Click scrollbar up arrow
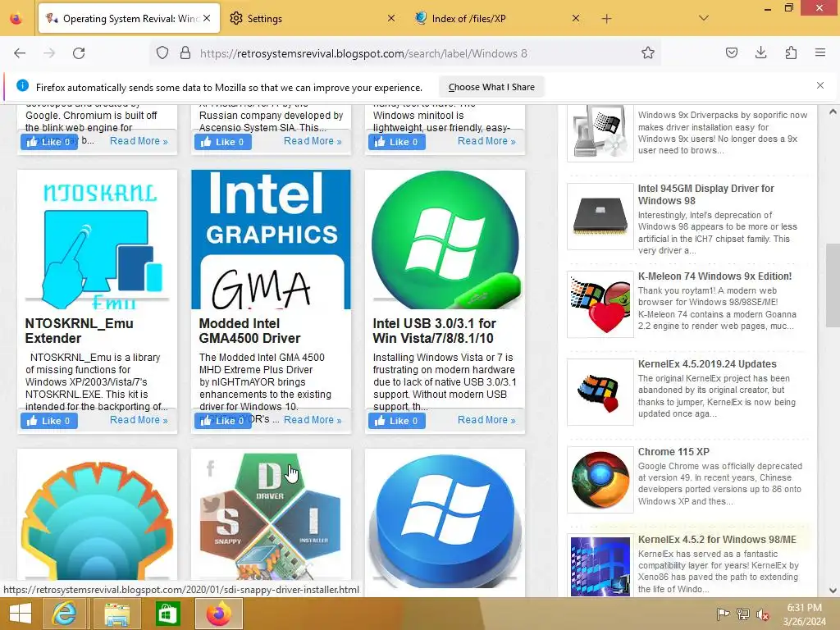840x630 pixels. (833, 112)
